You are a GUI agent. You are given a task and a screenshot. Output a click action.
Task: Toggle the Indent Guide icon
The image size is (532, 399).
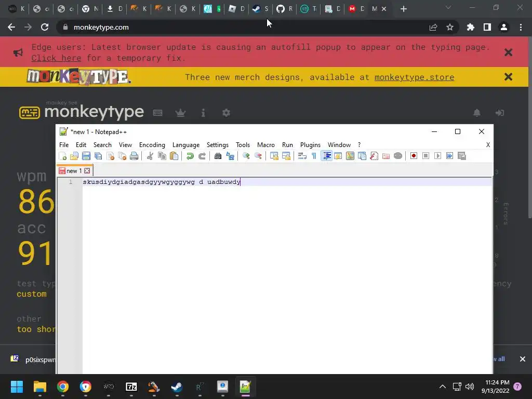327,156
